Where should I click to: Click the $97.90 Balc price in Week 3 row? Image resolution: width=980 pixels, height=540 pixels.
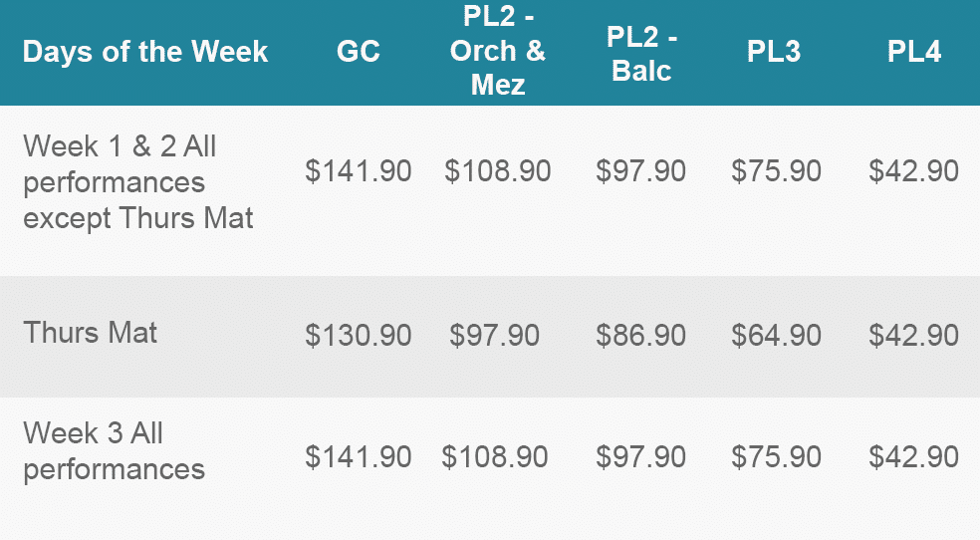pos(640,457)
